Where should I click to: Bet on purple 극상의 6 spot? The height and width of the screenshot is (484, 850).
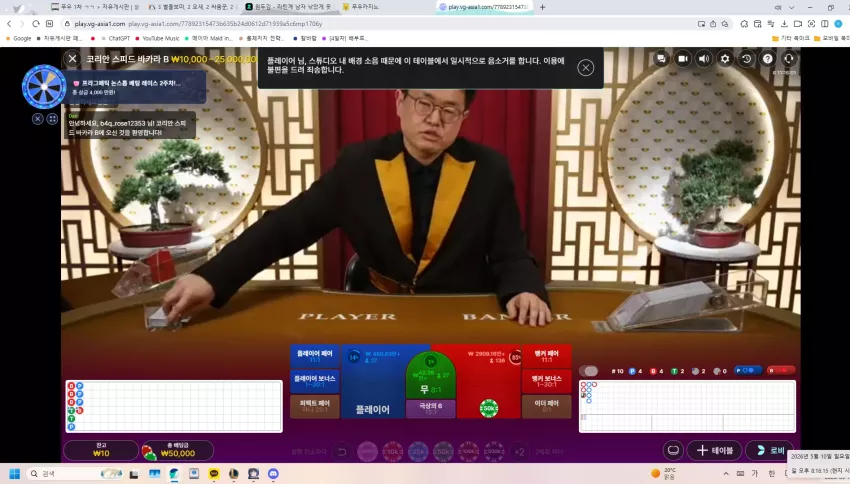pos(431,408)
